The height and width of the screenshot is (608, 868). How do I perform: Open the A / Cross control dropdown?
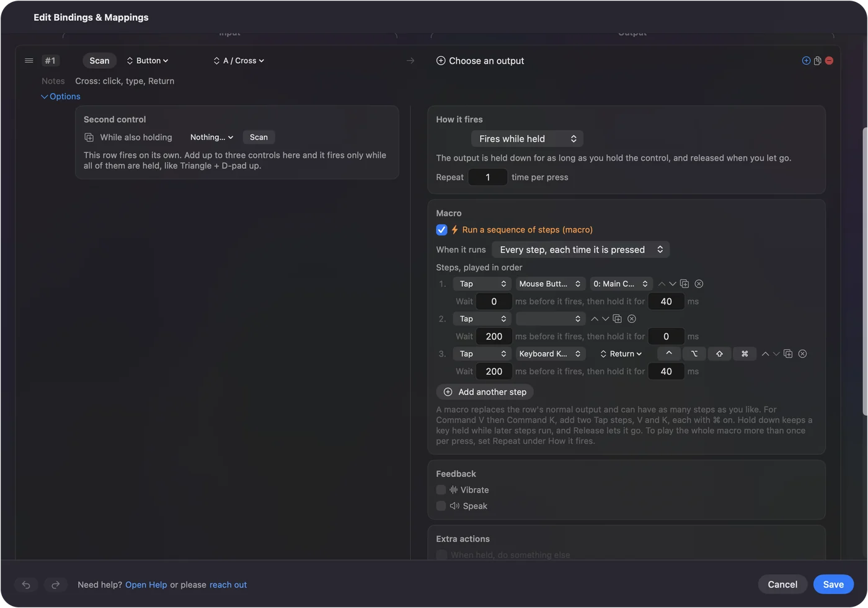click(x=239, y=61)
